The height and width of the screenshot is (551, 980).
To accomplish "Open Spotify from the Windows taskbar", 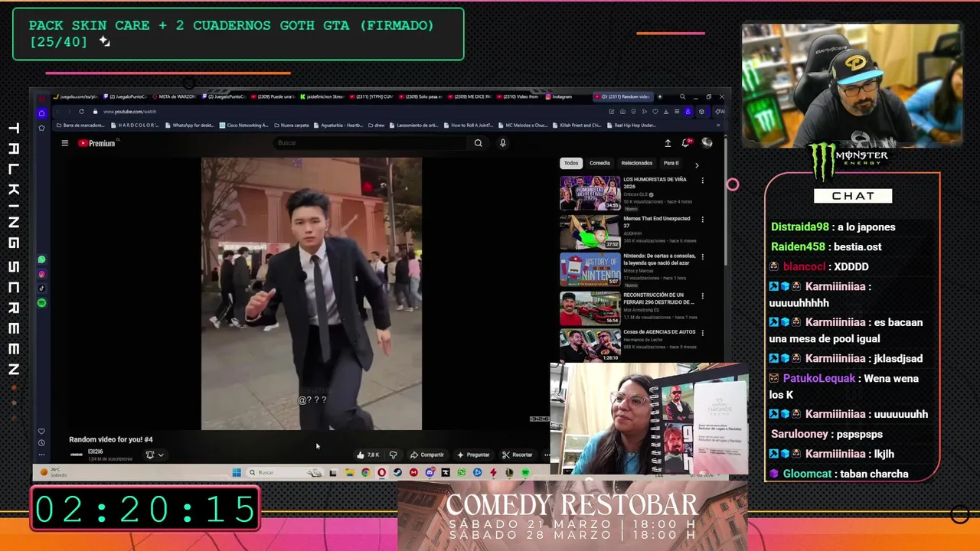I will click(525, 473).
